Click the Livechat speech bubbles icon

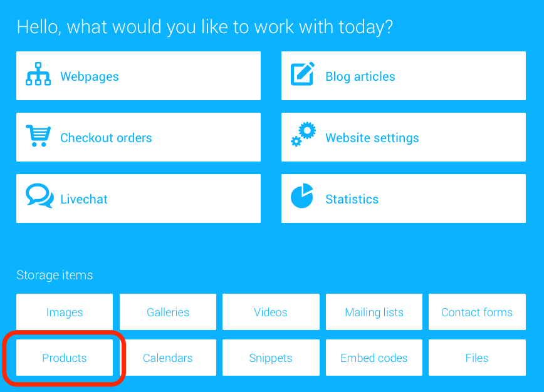point(39,196)
